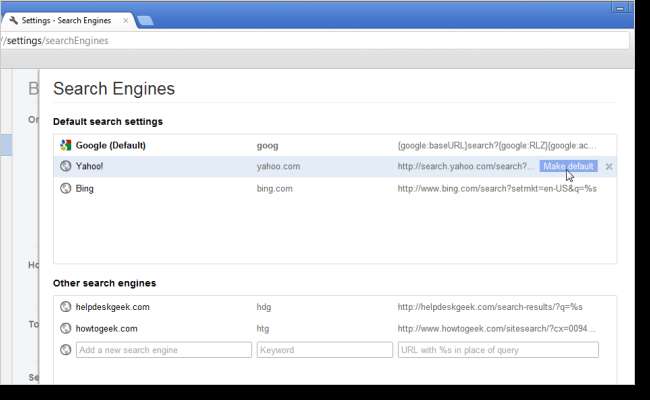Select the Yahoo! engine name

89,166
